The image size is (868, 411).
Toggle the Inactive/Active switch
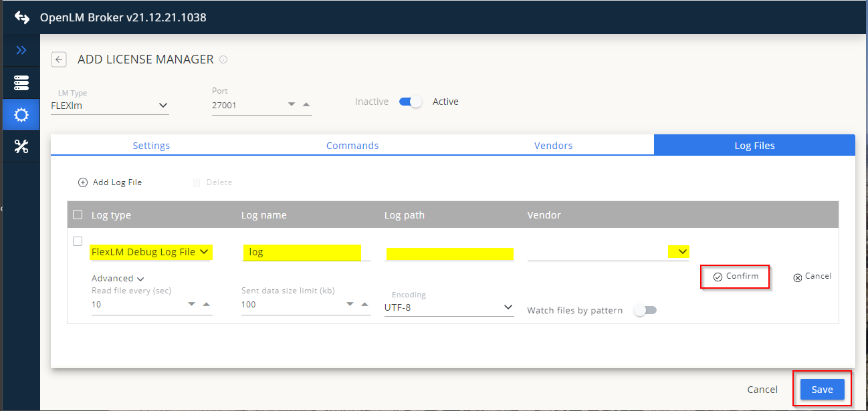(410, 102)
